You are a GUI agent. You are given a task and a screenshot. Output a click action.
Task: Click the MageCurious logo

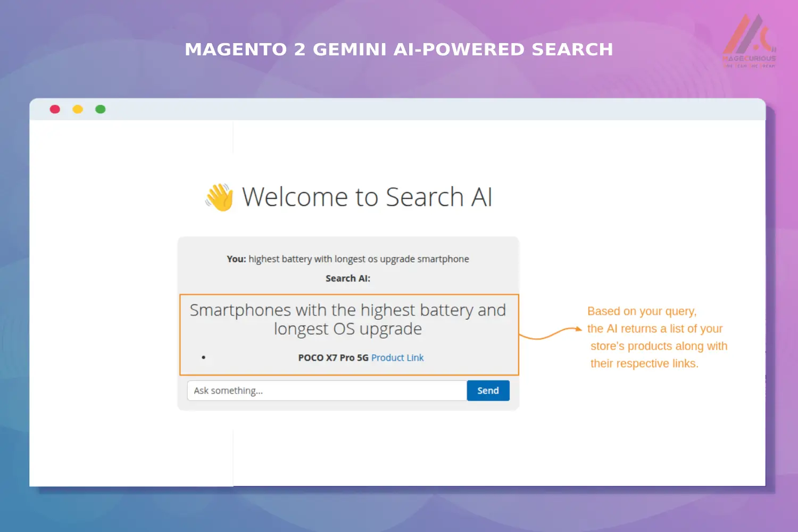[749, 40]
